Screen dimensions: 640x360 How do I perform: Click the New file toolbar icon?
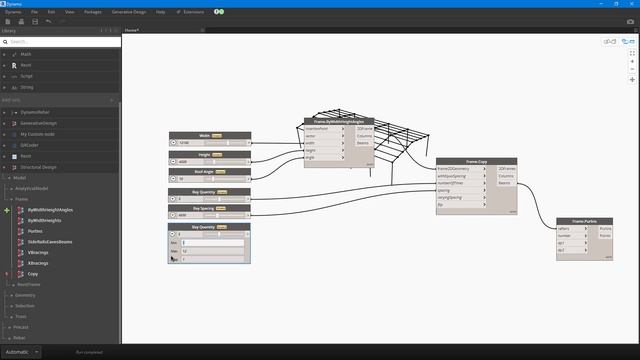click(x=8, y=22)
